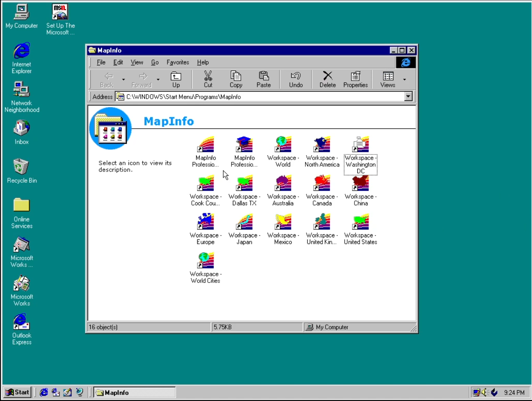Select the Network Neighborhood desktop icon
Image resolution: width=532 pixels, height=401 pixels.
[x=22, y=97]
